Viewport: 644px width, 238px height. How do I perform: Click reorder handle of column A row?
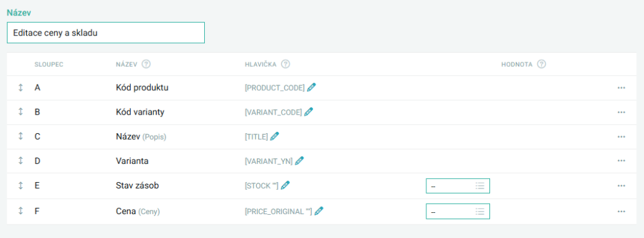click(x=21, y=87)
